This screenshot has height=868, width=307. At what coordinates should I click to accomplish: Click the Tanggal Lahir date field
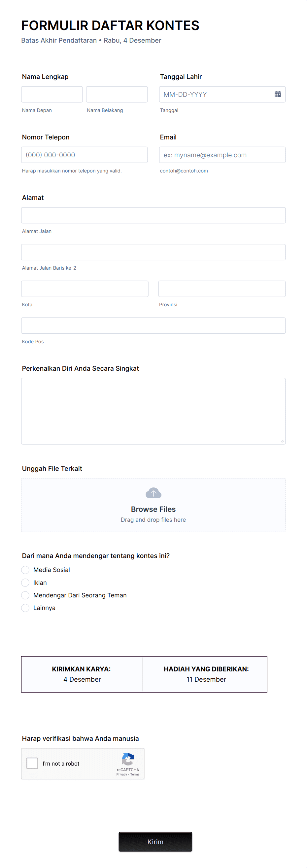click(x=222, y=94)
